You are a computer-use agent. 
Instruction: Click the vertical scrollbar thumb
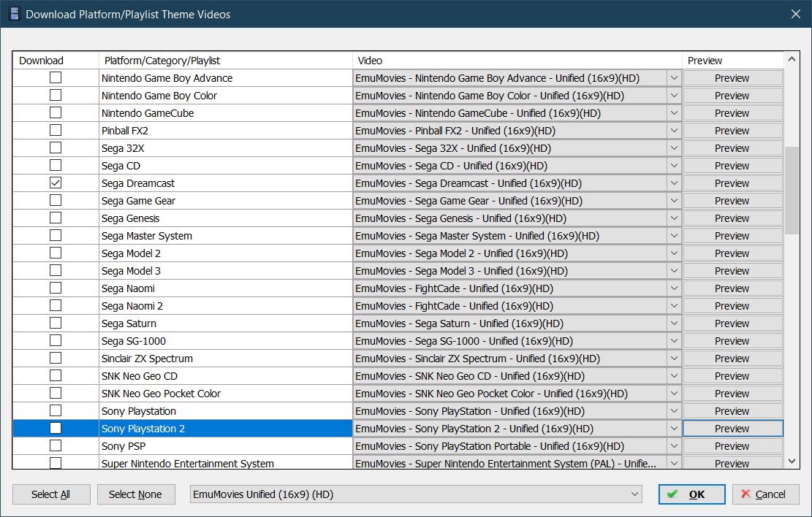[x=792, y=191]
